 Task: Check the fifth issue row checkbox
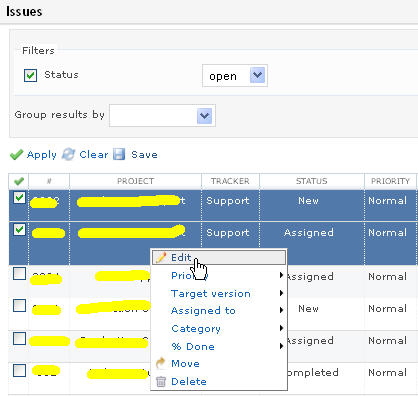pyautogui.click(x=19, y=338)
